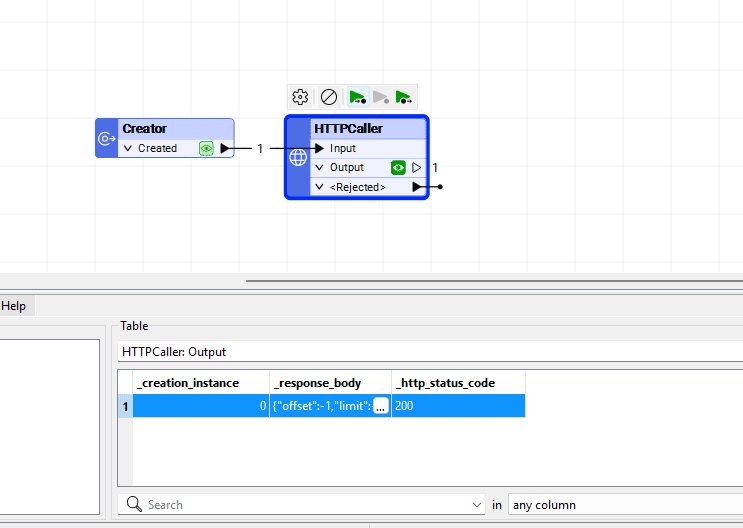The width and height of the screenshot is (743, 528).
Task: Click the canvas horizontal scrollbar
Action: pyautogui.click(x=494, y=281)
